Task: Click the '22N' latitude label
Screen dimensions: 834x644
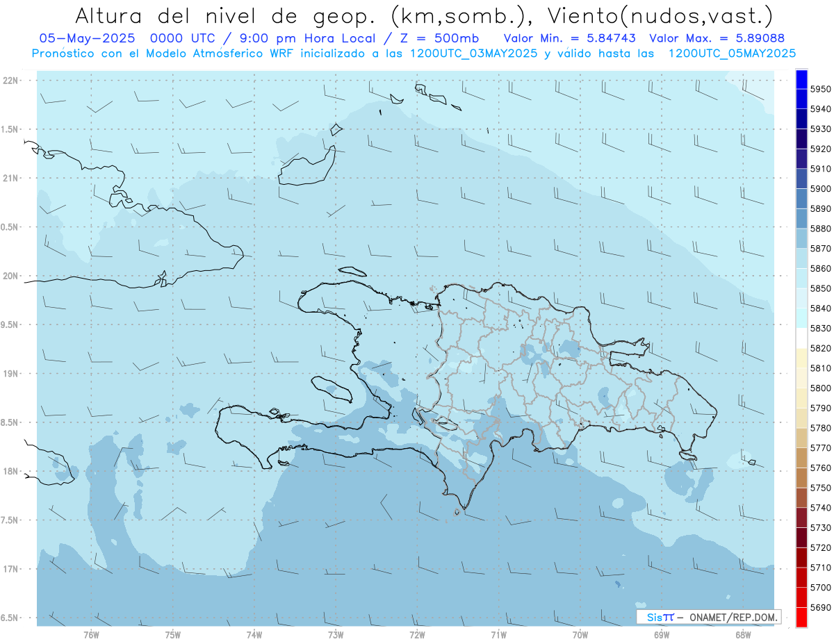Action: coord(12,81)
